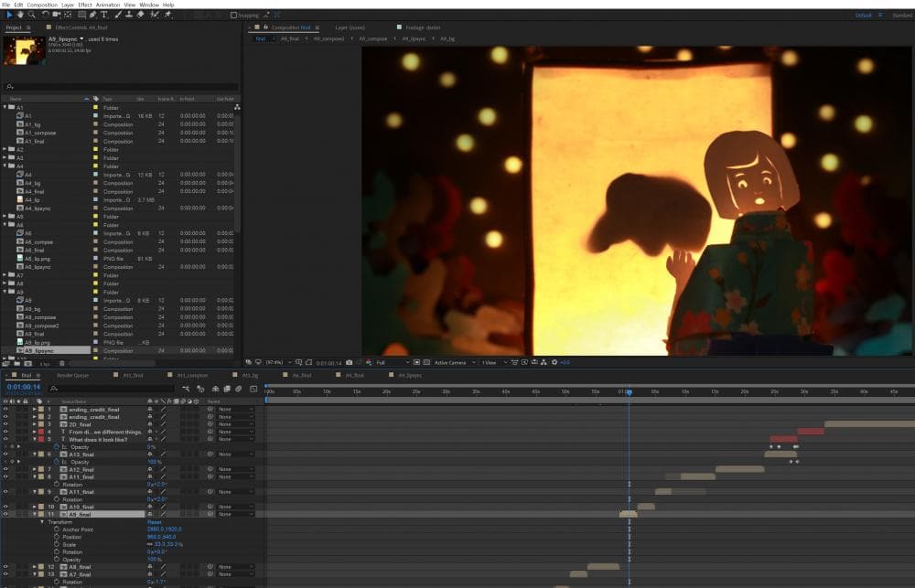915x588 pixels.
Task: Click the new composition icon in Project panel
Action: click(x=27, y=364)
